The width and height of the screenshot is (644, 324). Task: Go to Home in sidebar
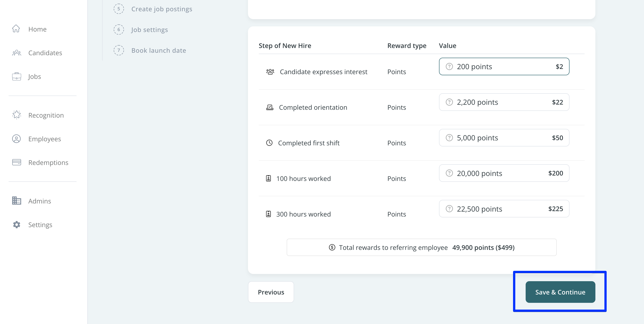point(38,29)
